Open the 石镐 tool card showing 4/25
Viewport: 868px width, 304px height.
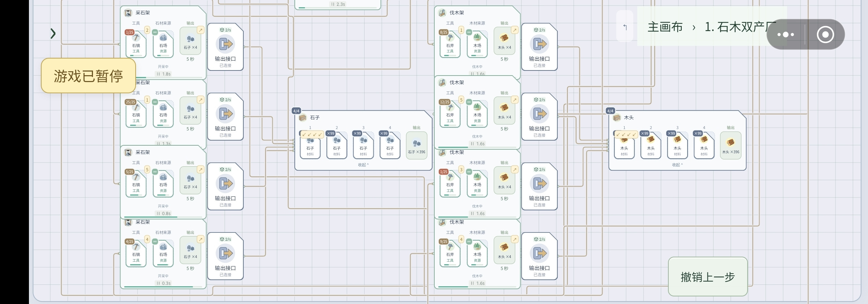136,253
